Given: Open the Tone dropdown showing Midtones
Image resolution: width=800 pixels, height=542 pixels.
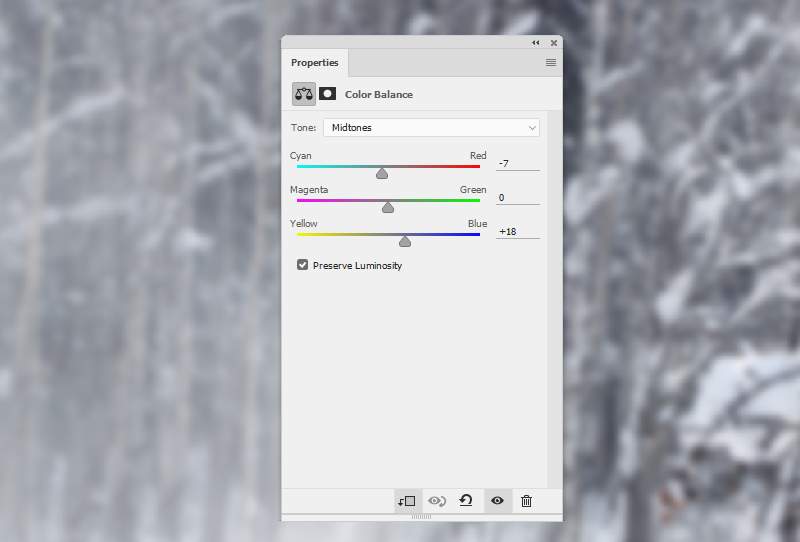Looking at the screenshot, I should click(432, 128).
